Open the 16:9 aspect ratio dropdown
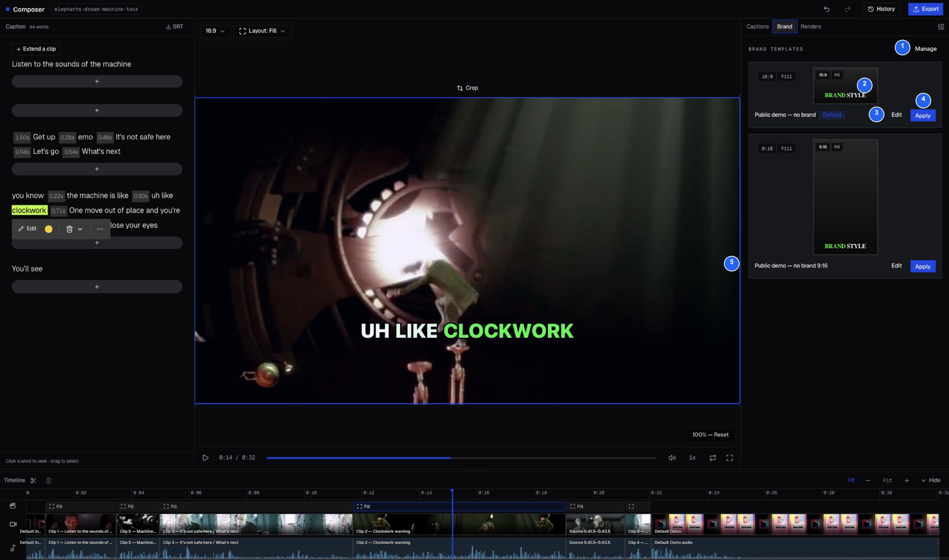This screenshot has height=560, width=949. tap(215, 31)
